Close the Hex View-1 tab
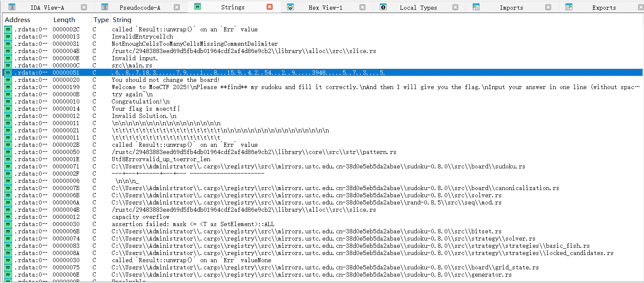 pyautogui.click(x=362, y=7)
